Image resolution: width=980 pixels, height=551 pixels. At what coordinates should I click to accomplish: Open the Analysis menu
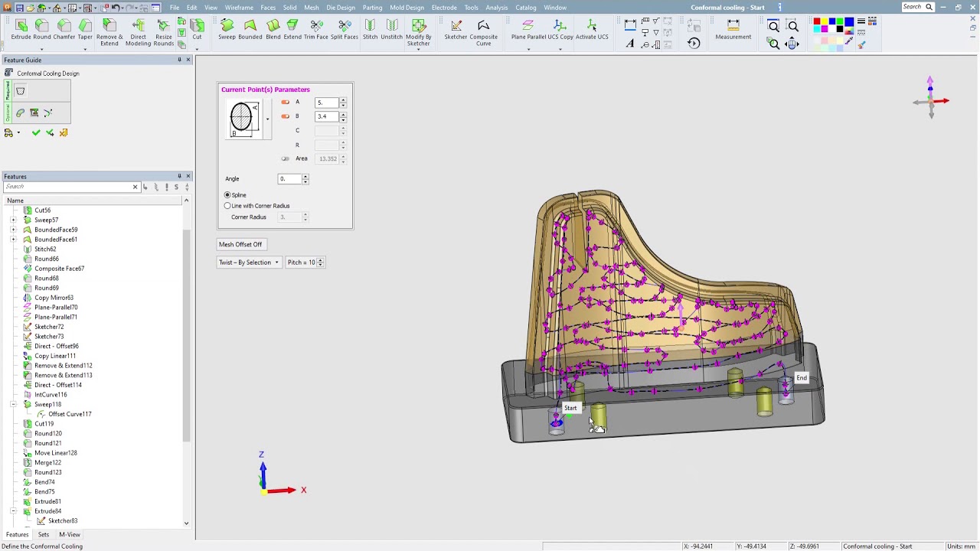pos(496,8)
